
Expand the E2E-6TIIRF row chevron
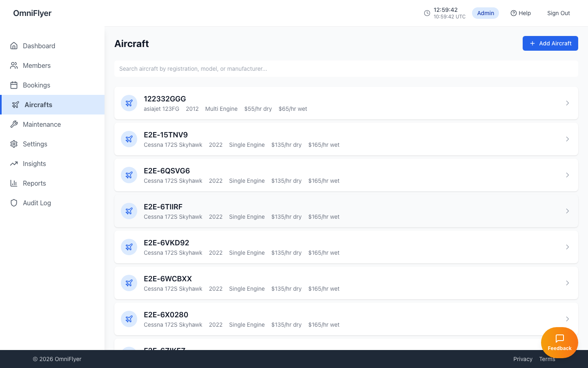coord(568,211)
